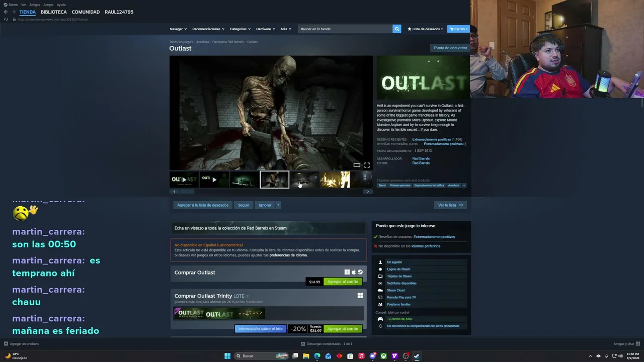This screenshot has width=644, height=362.
Task: Click Agregar a tu lista de deseados
Action: [203, 205]
